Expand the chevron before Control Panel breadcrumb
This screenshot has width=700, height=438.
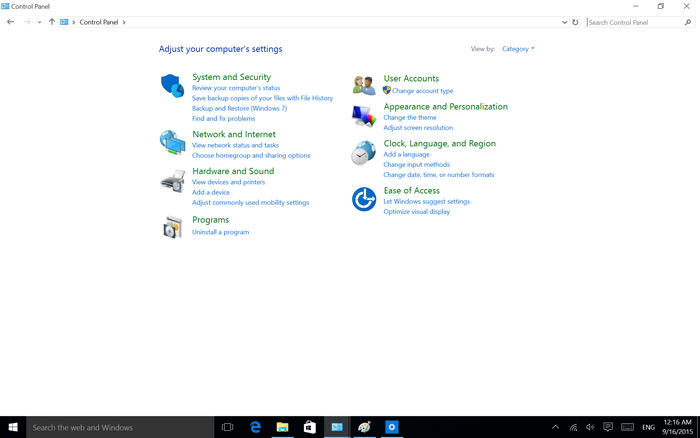(x=74, y=22)
